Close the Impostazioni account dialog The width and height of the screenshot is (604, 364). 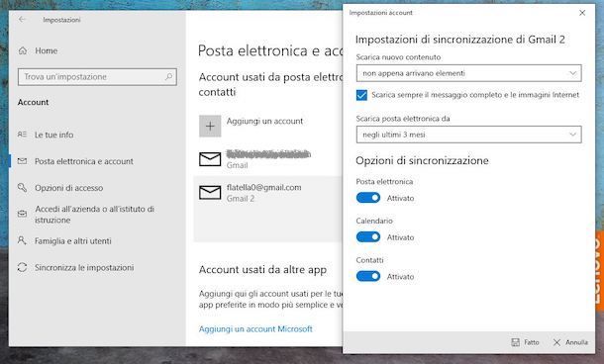(x=582, y=13)
